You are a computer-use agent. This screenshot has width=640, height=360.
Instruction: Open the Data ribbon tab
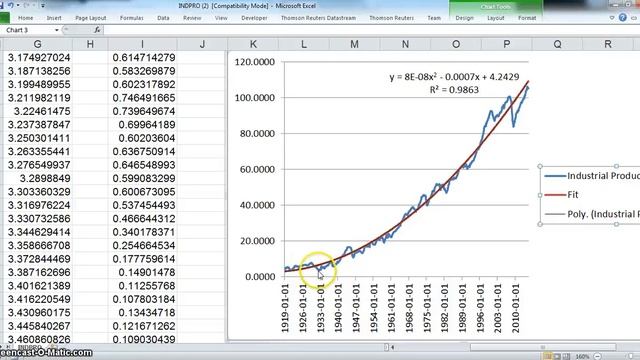click(x=163, y=18)
